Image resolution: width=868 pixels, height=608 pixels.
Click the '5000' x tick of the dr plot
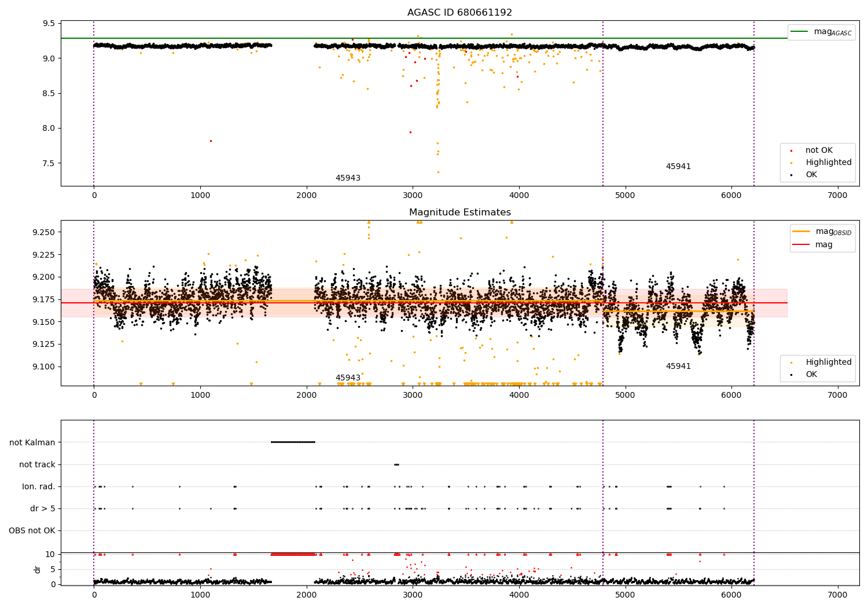[x=625, y=595]
